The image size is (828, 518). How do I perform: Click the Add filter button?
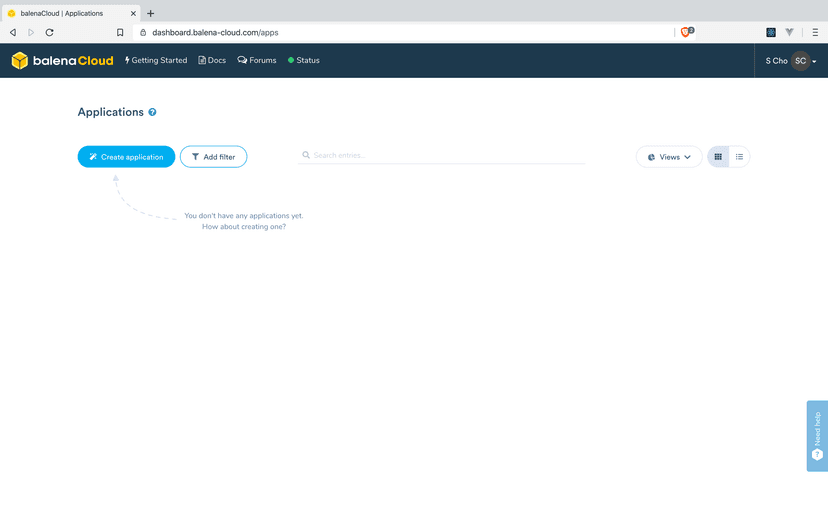point(213,157)
